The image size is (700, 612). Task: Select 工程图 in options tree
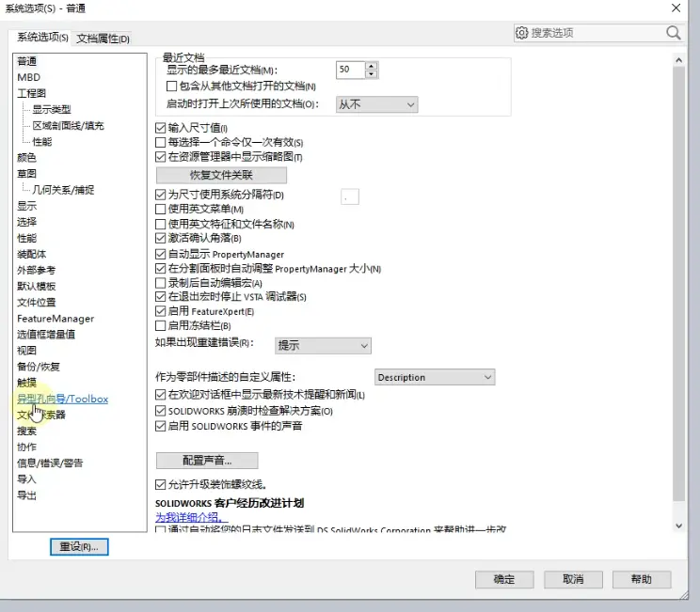click(x=31, y=93)
